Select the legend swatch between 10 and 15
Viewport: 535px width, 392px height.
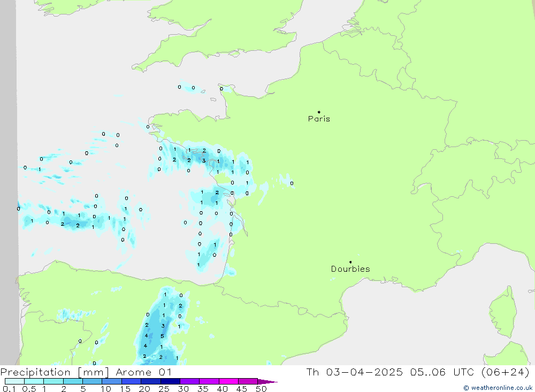pos(112,381)
